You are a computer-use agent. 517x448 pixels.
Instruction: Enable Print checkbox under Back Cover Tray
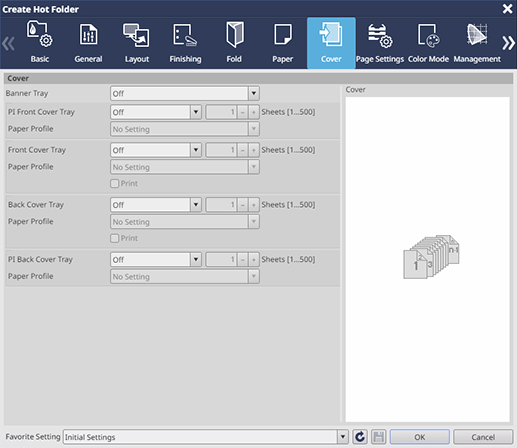114,238
